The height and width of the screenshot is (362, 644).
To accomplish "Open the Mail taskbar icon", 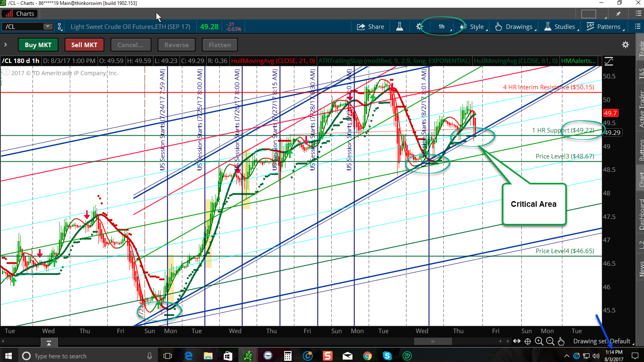I will [347, 356].
